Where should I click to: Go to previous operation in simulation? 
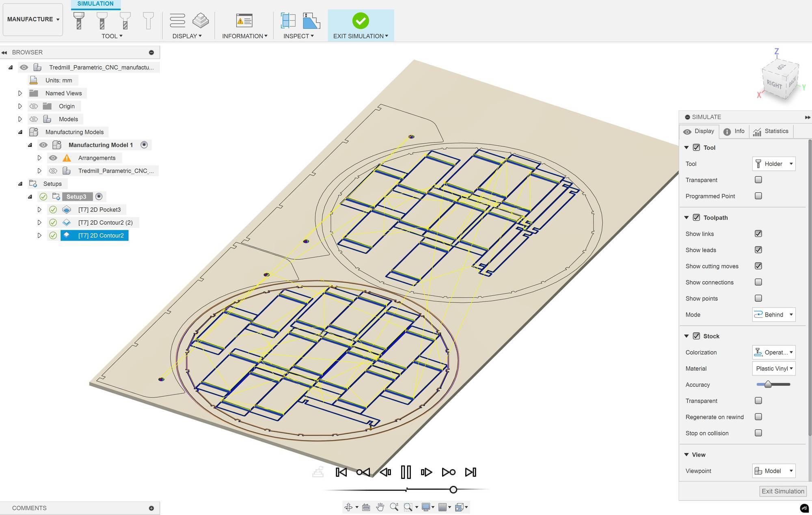tap(363, 472)
